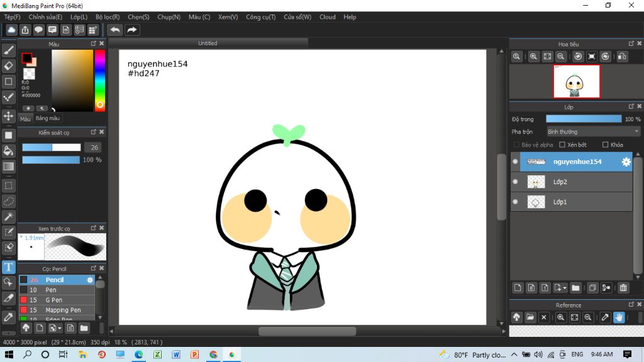644x362 pixels.
Task: Delete layer with the trash icon
Action: (623, 288)
